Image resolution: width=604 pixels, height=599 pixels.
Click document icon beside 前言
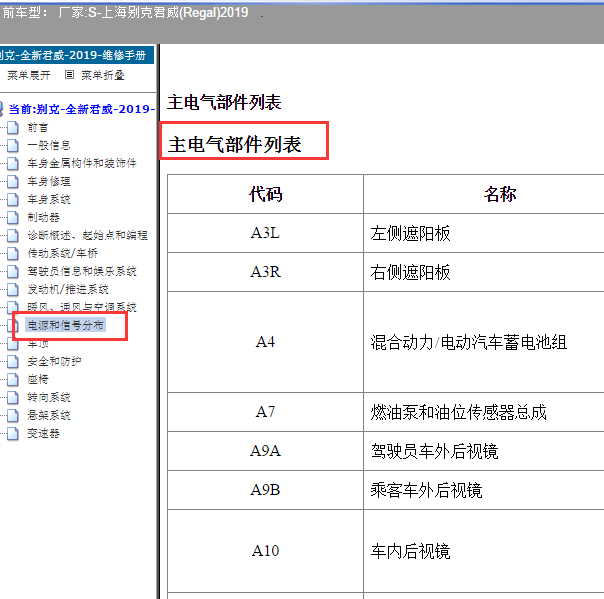pos(13,128)
